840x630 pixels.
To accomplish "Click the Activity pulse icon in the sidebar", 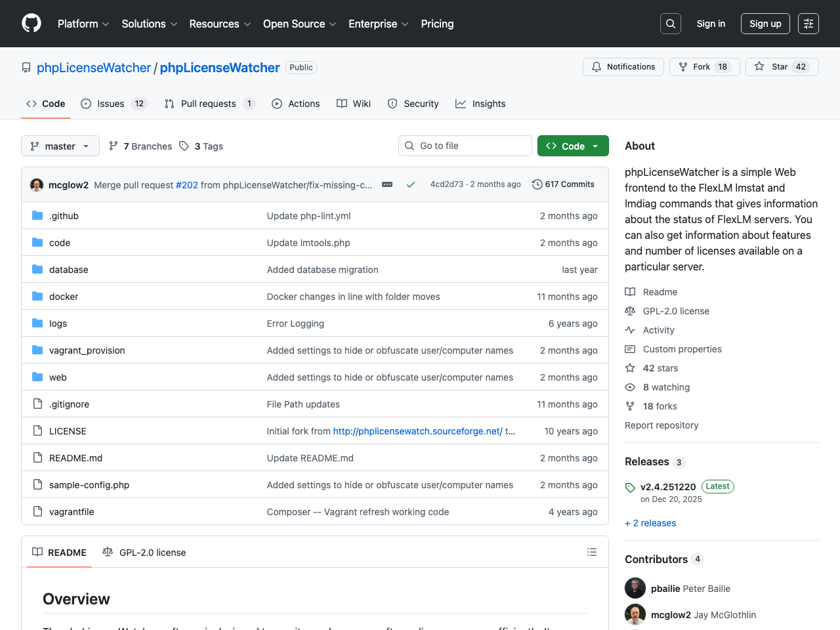I will tap(629, 330).
